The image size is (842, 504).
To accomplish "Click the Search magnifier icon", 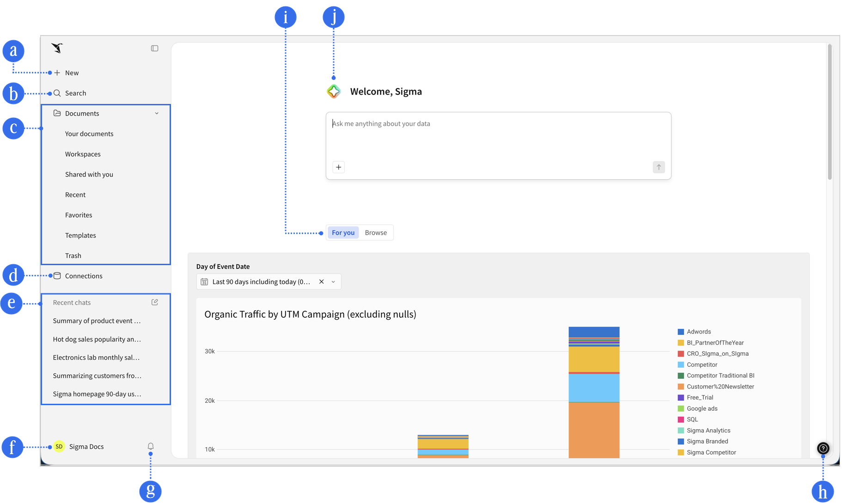I will (57, 93).
